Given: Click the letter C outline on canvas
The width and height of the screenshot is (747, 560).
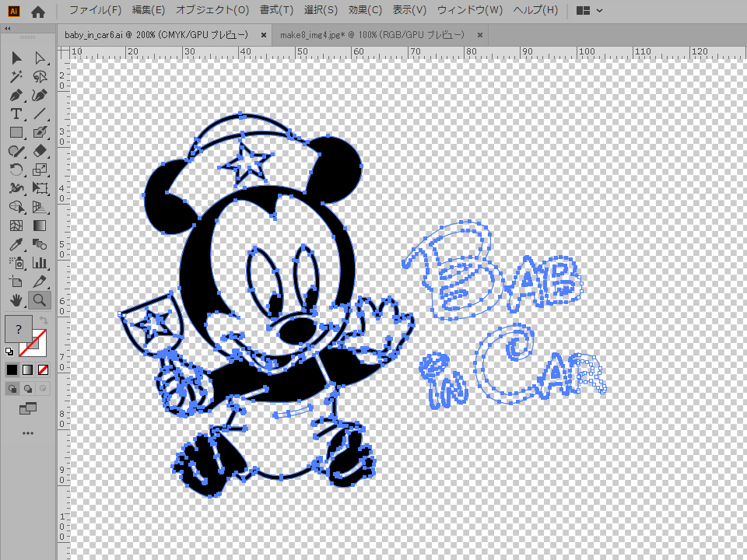Looking at the screenshot, I should pos(505,364).
